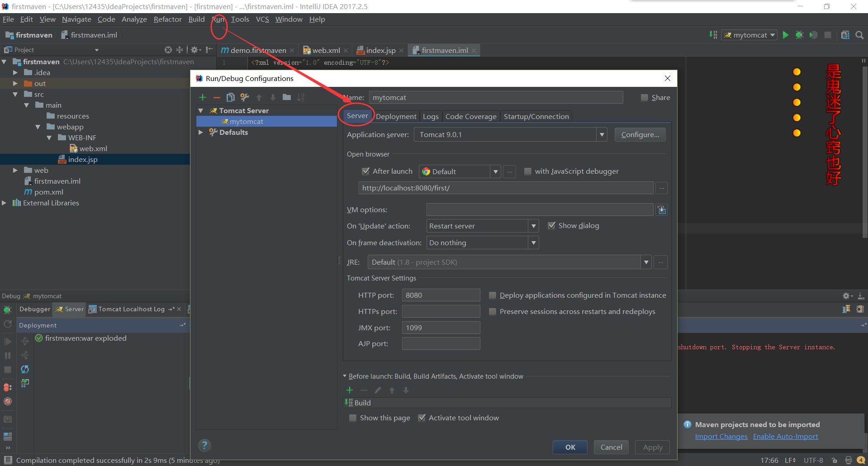The image size is (868, 466).
Task: Switch to the Startup/Connection tab
Action: click(536, 117)
